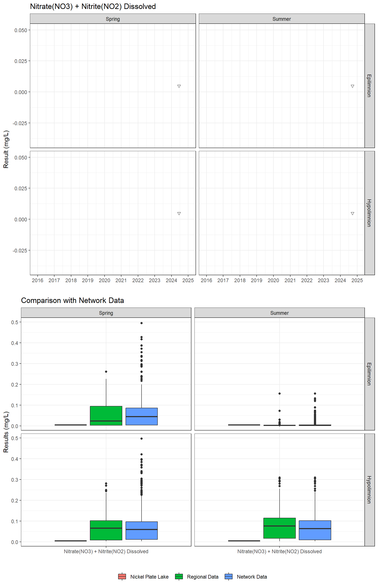Click the chart title "Nitrate(NO3) + Nitrite(NO2) Dissolved" above the time-series chart
This screenshot has height=588, width=378.
[x=93, y=6]
